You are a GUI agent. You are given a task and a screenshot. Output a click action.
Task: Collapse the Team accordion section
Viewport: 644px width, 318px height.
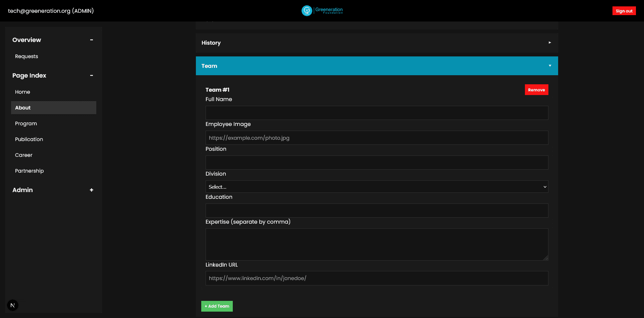point(549,66)
